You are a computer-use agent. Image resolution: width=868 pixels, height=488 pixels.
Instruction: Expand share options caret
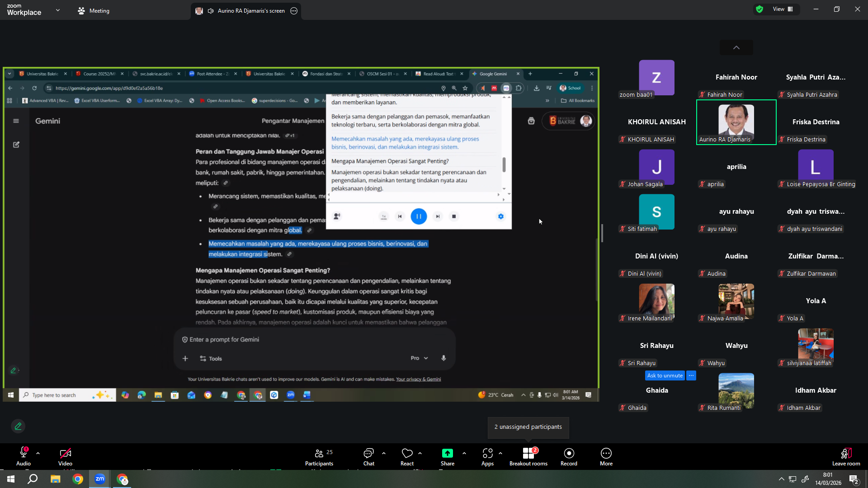pyautogui.click(x=464, y=453)
